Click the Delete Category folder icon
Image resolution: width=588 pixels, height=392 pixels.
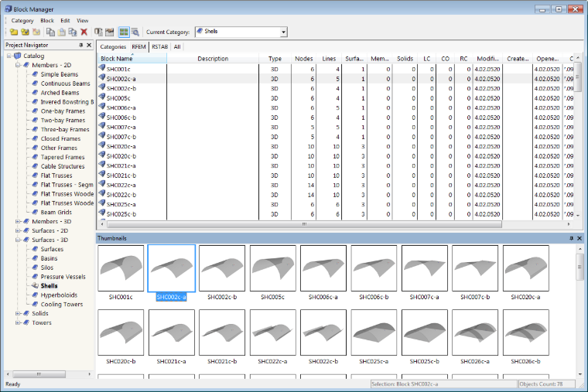click(36, 32)
